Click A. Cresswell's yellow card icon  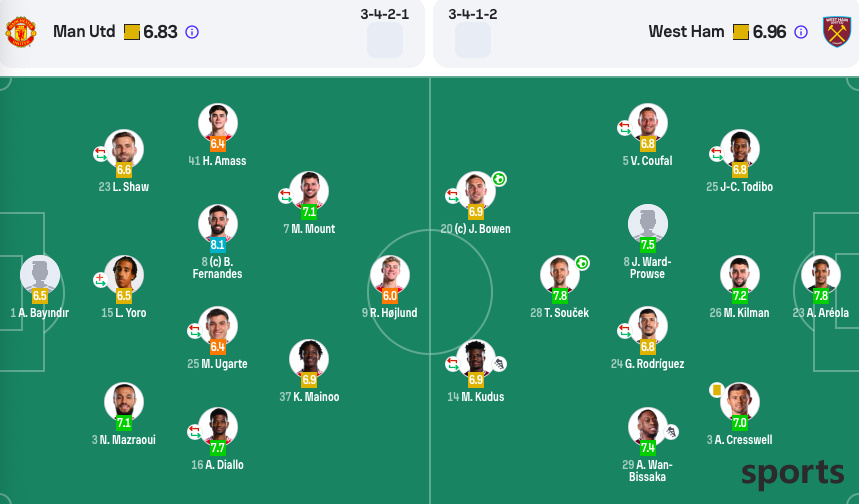(717, 390)
